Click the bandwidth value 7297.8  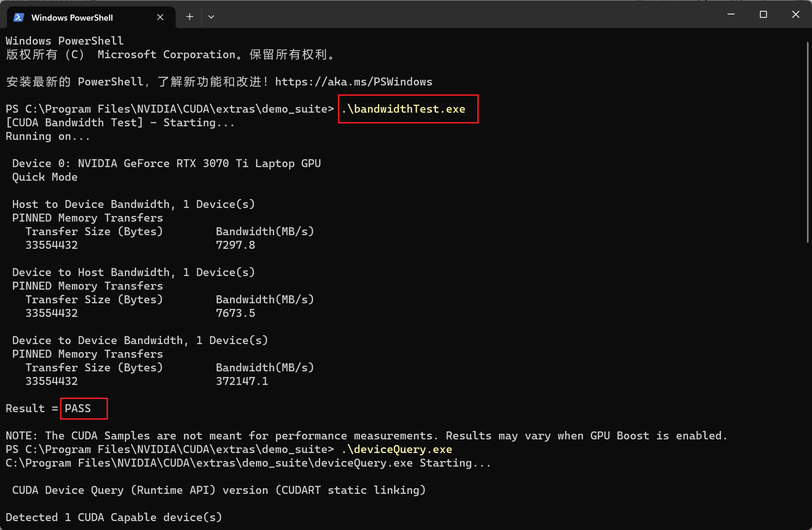[236, 245]
